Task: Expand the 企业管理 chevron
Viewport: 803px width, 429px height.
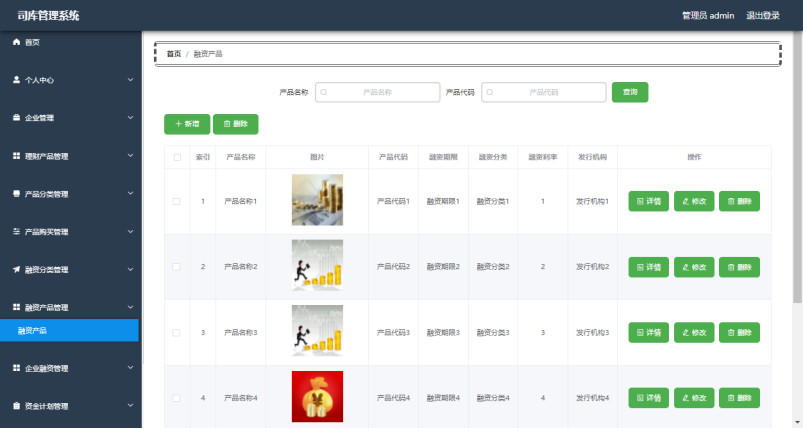Action: pos(130,118)
